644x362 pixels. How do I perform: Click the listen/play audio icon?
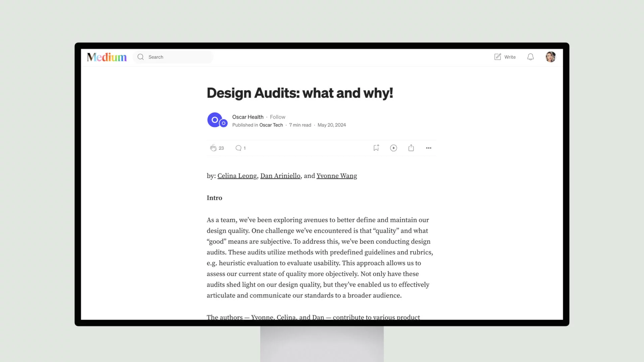click(393, 147)
